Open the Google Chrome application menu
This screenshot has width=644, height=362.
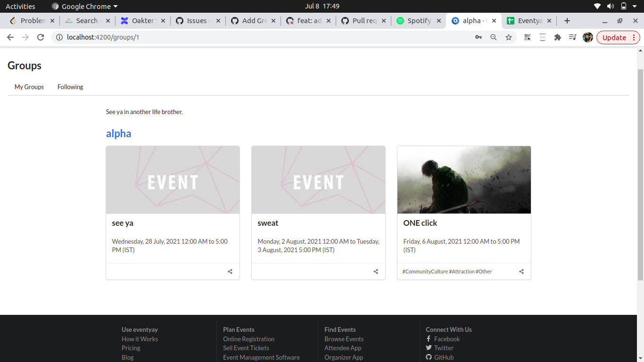85,6
